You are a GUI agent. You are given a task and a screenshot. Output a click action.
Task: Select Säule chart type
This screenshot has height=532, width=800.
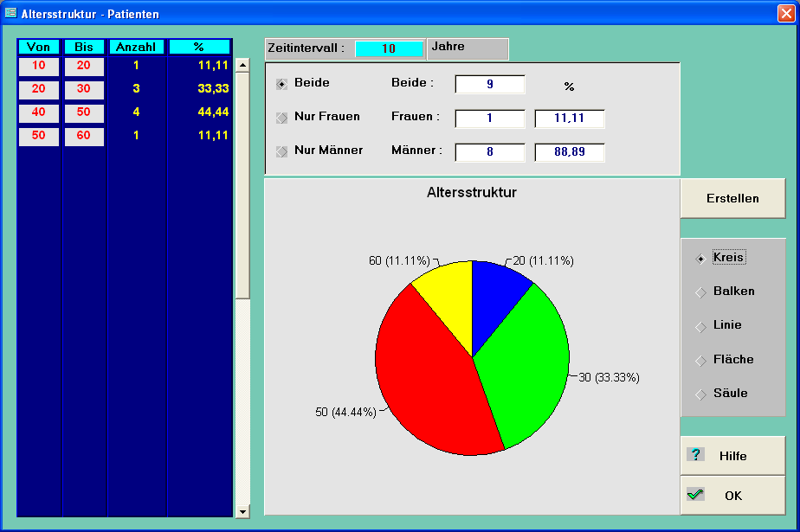700,394
